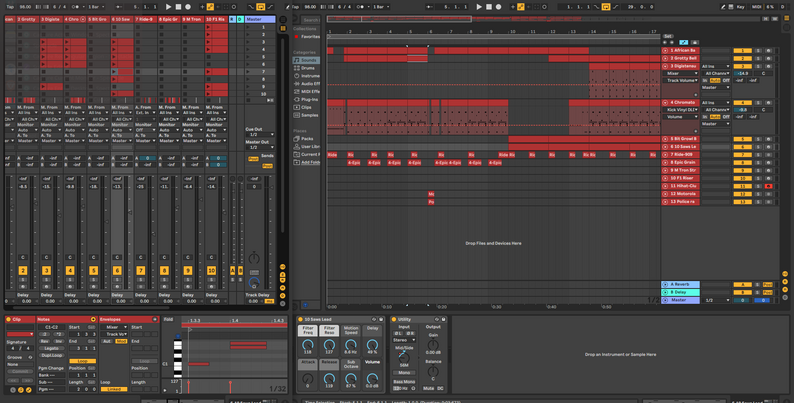Click the record button in the Session window

pos(188,7)
